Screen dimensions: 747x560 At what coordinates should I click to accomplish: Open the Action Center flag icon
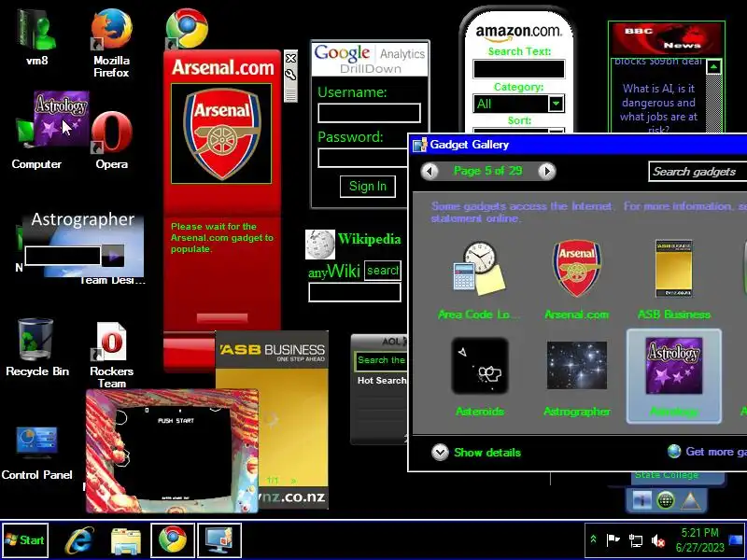click(x=613, y=540)
